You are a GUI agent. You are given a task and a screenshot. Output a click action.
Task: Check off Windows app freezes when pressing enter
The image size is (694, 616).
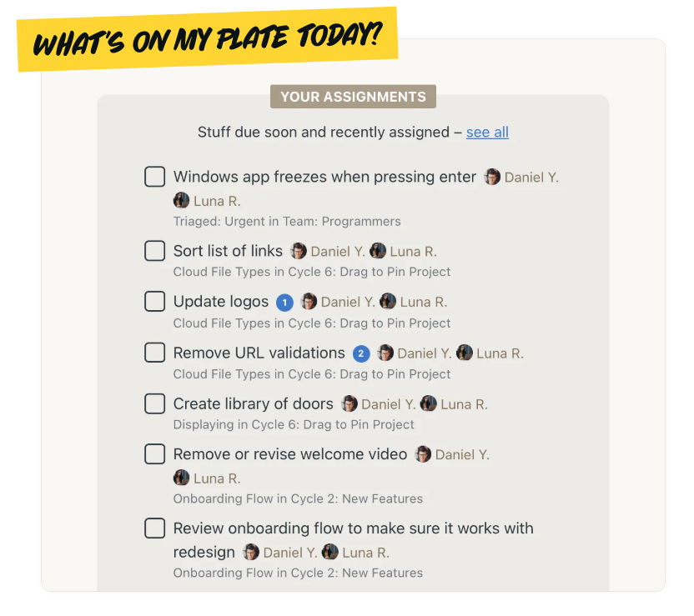pos(155,177)
